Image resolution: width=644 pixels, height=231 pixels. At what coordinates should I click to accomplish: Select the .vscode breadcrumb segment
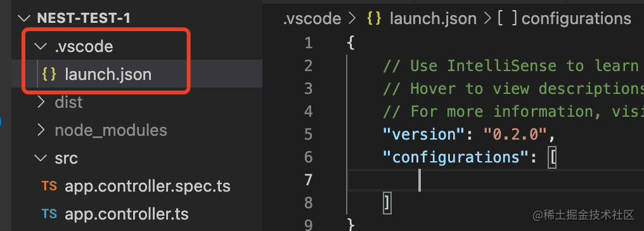(x=312, y=19)
